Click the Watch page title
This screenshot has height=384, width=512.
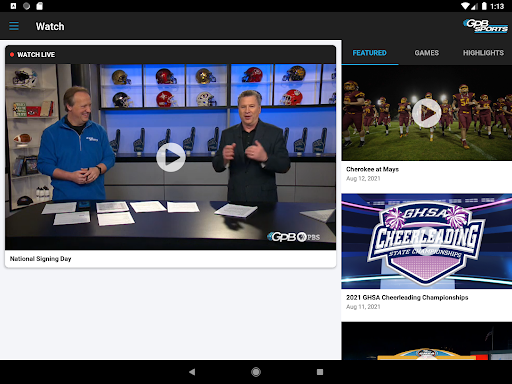coord(50,26)
